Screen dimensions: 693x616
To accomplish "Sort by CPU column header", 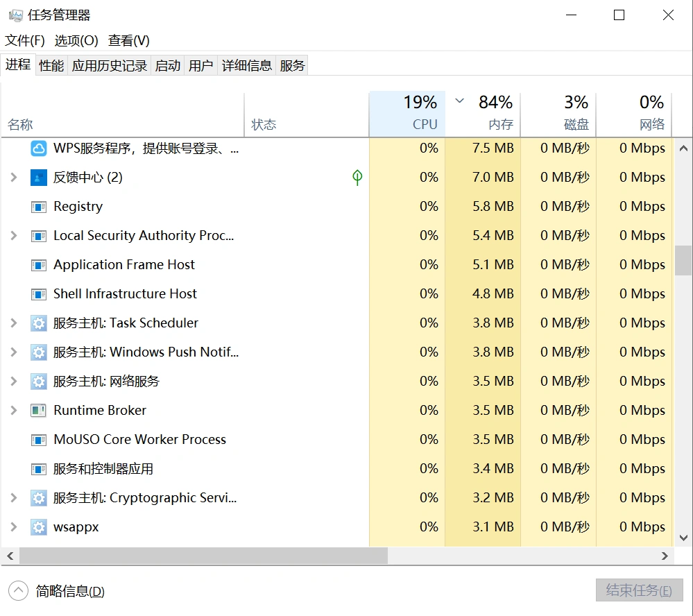I will click(x=407, y=114).
